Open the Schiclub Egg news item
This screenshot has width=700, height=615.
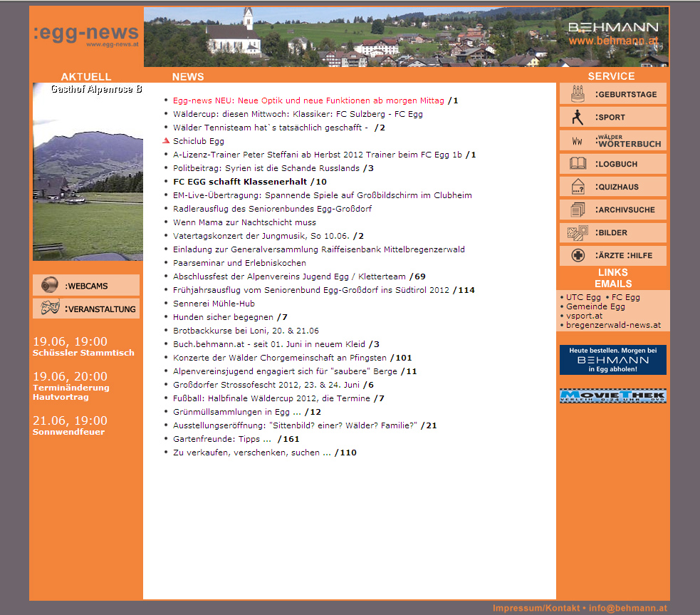tap(199, 141)
